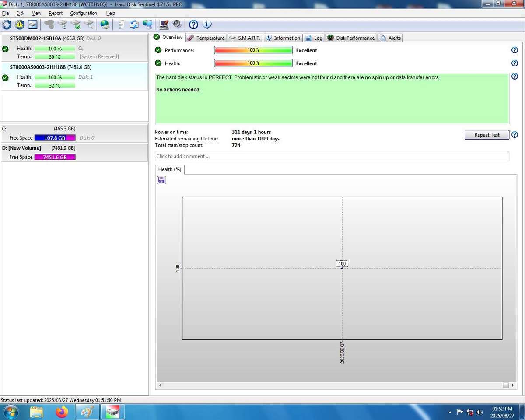Select the D: New Volume partition
The height and width of the screenshot is (420, 525).
[22, 148]
